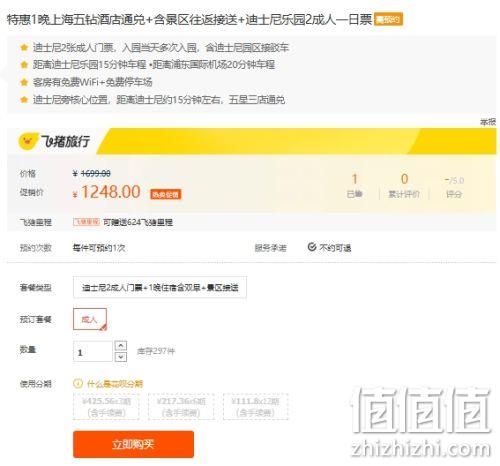Click the 不约可退 service promise text
Screen dimensions: 500x466
(x=335, y=248)
